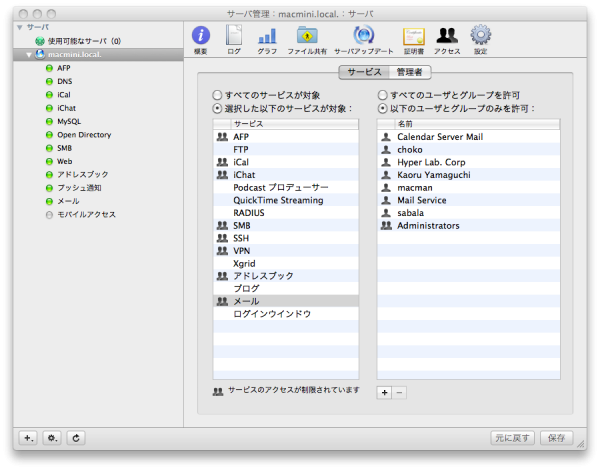Select FTP in the services list

click(286, 149)
